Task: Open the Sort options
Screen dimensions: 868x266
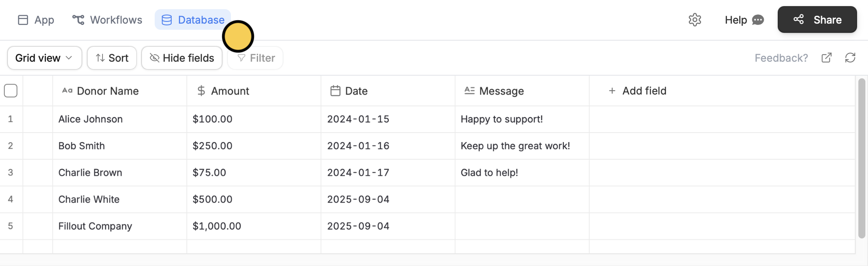Action: (111, 57)
